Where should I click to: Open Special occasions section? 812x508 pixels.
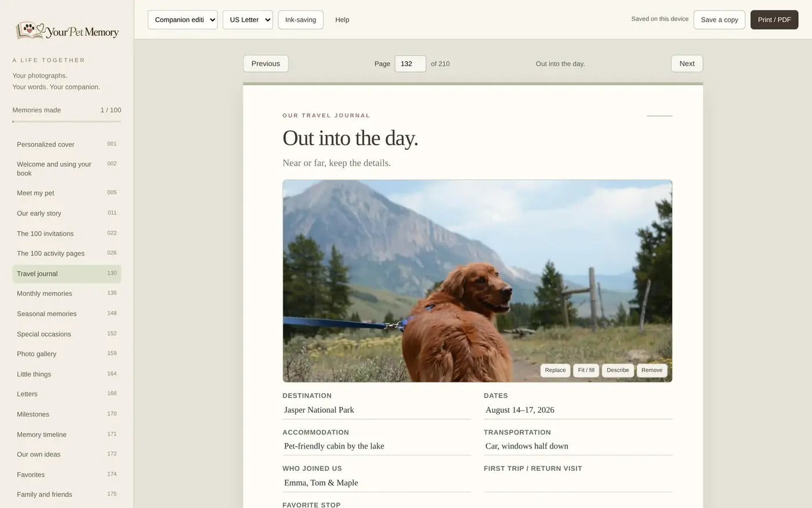click(67, 334)
